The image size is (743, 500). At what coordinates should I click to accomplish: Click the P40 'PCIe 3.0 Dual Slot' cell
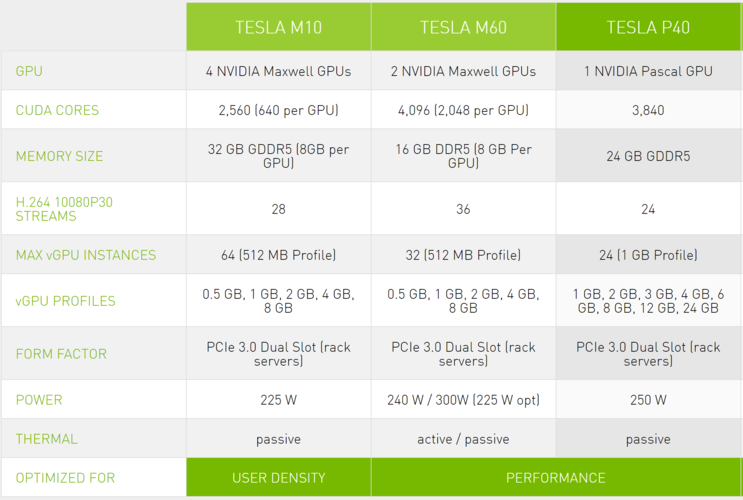coord(648,354)
